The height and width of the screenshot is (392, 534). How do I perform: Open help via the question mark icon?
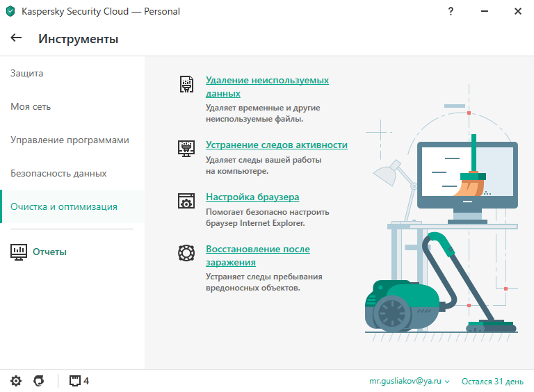tap(451, 11)
